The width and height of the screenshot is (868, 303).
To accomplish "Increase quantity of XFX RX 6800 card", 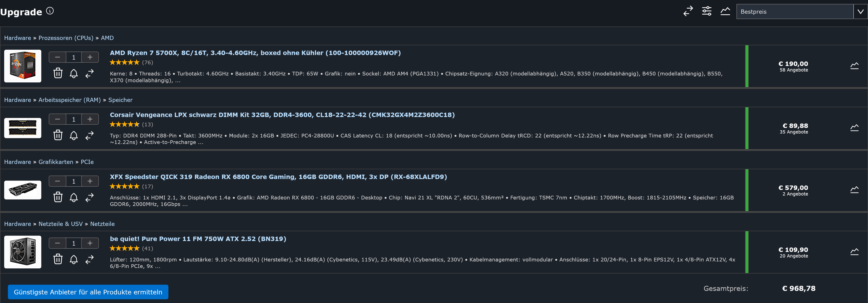I will click(x=90, y=181).
